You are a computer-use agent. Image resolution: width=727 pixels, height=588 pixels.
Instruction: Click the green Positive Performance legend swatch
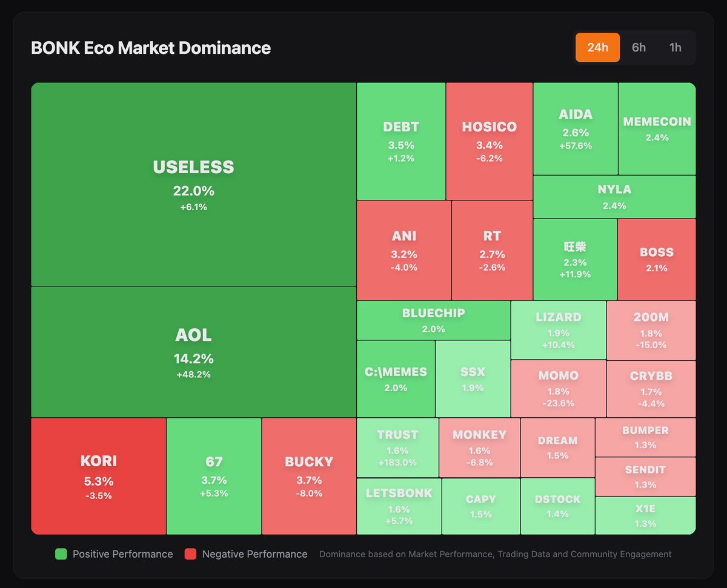[x=61, y=554]
